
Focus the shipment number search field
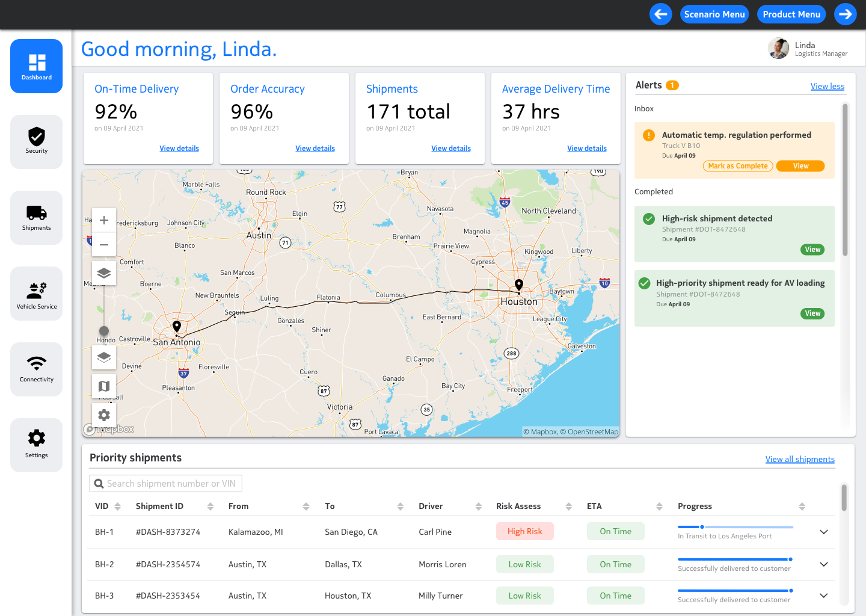tap(166, 484)
